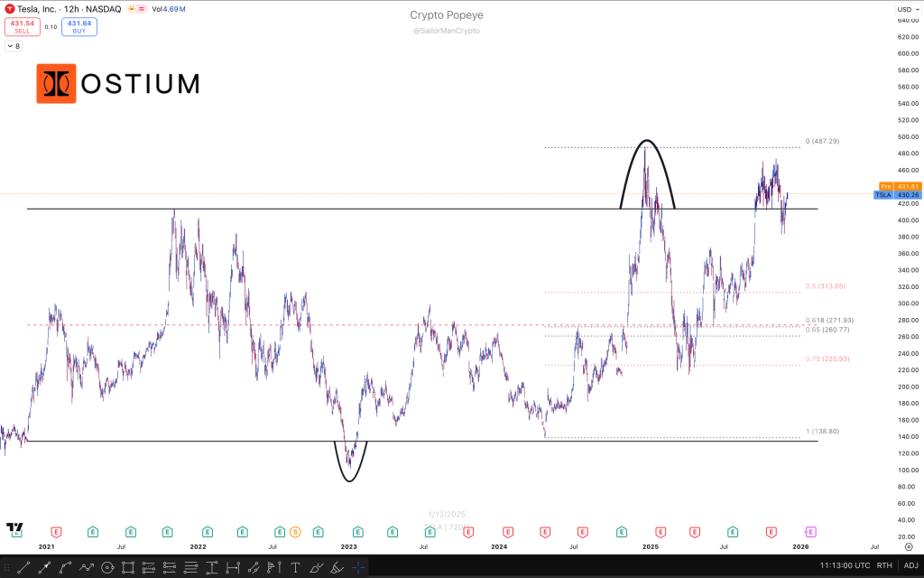Choose the text annotation tool
The width and height of the screenshot is (924, 578).
tap(295, 567)
